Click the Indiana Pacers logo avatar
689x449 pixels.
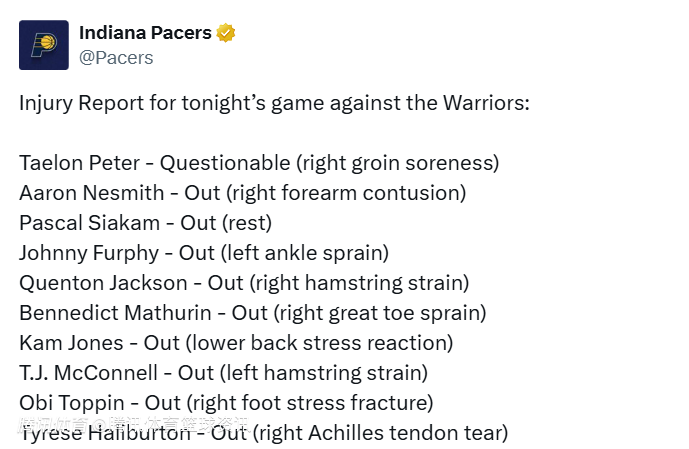(x=44, y=45)
